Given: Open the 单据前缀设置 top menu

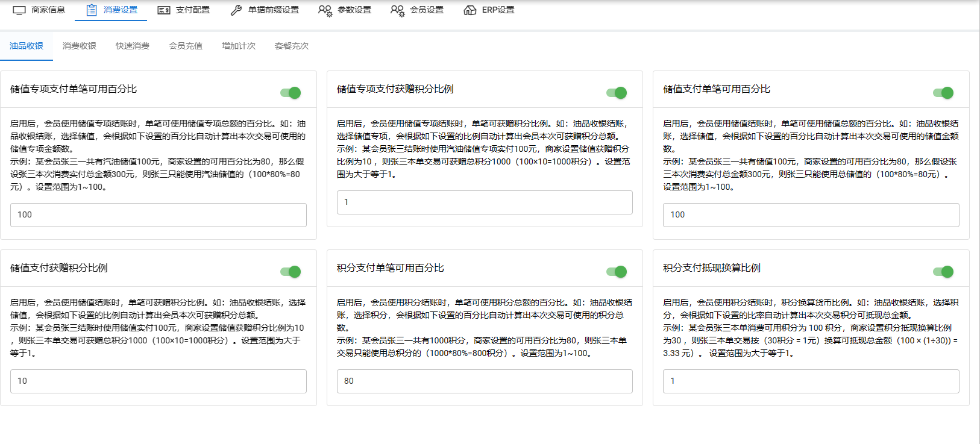Looking at the screenshot, I should tap(264, 10).
